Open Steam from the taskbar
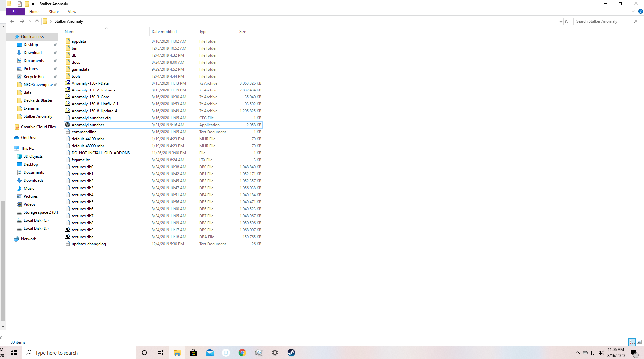 pyautogui.click(x=291, y=353)
